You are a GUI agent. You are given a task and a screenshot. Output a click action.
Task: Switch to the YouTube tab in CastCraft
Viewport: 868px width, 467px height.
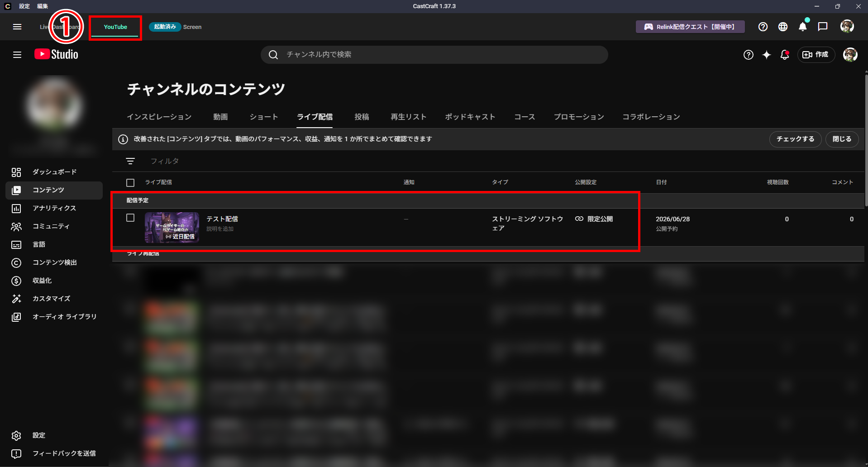click(115, 27)
